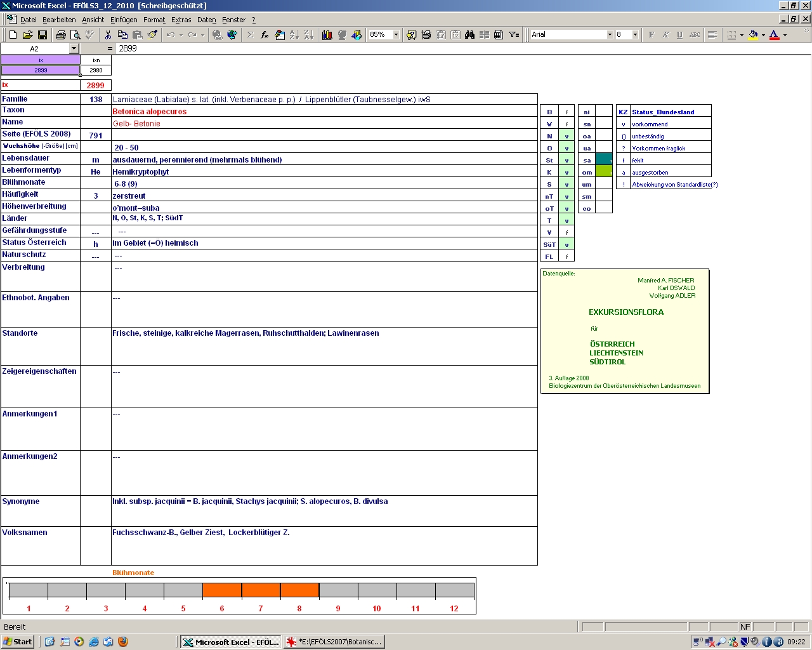
Task: Open the Bearbeiten menu
Action: pyautogui.click(x=59, y=20)
